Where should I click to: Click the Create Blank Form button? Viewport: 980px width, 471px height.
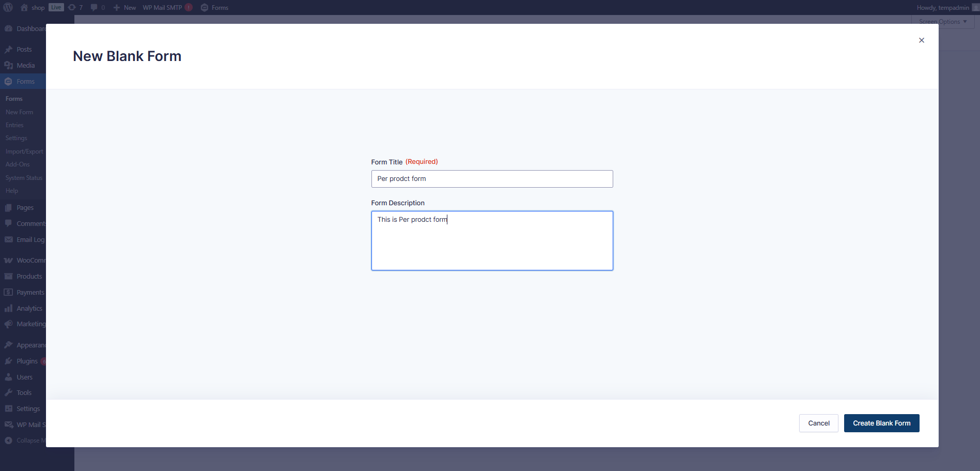point(881,423)
